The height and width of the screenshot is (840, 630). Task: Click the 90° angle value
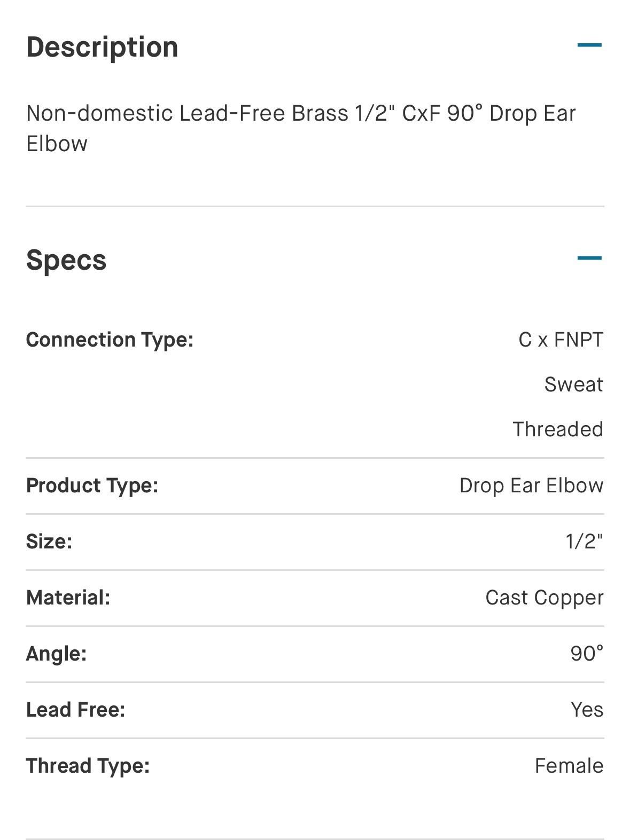pos(587,654)
